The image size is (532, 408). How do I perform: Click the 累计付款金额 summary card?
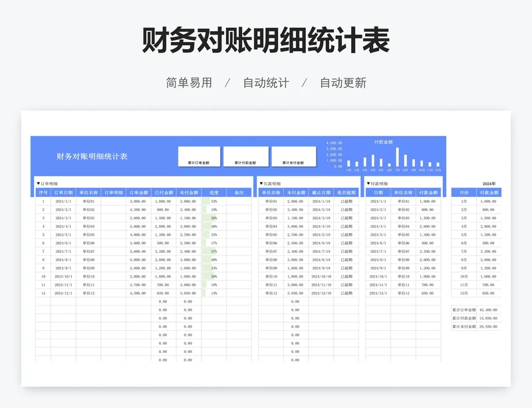pyautogui.click(x=245, y=156)
